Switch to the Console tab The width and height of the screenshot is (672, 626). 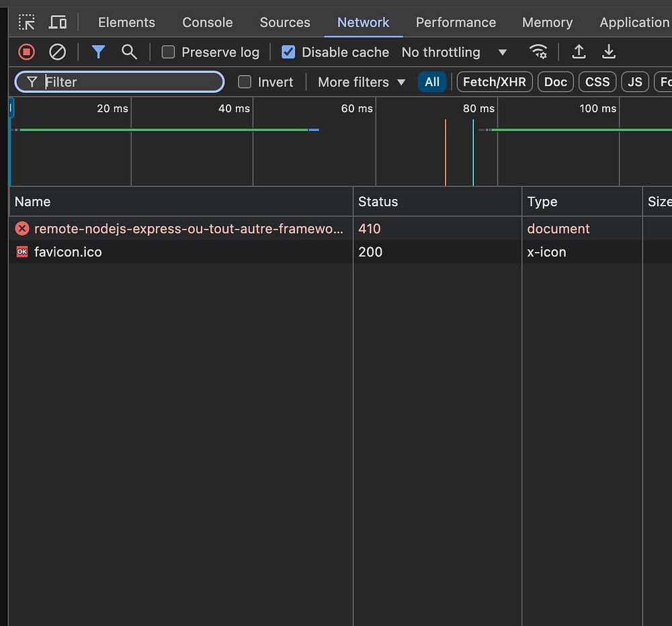point(208,22)
